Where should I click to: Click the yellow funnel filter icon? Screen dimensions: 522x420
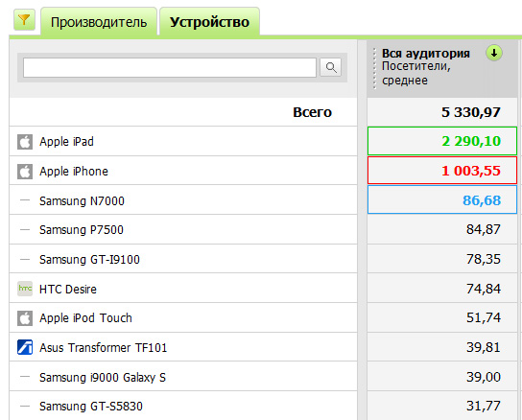point(24,20)
